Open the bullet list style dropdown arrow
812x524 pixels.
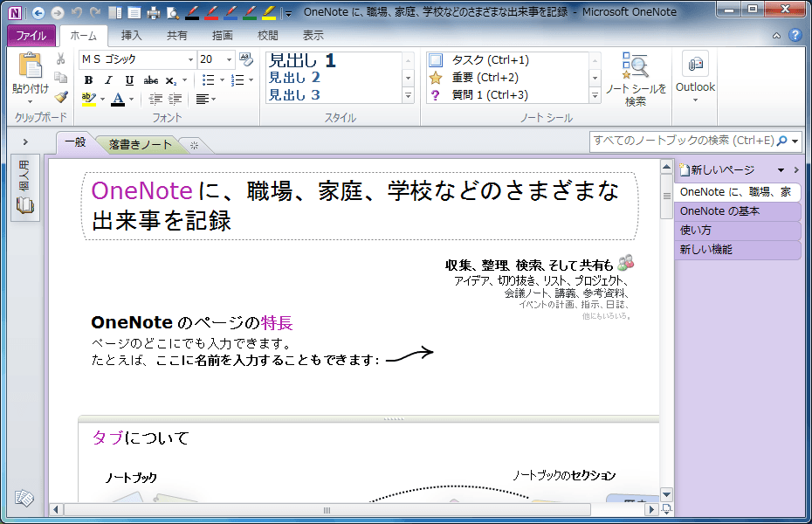coord(222,80)
